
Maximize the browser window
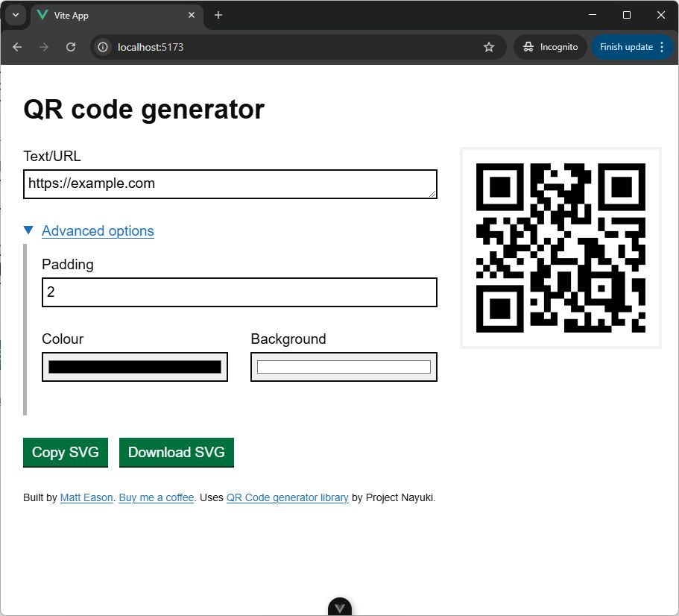pyautogui.click(x=626, y=15)
